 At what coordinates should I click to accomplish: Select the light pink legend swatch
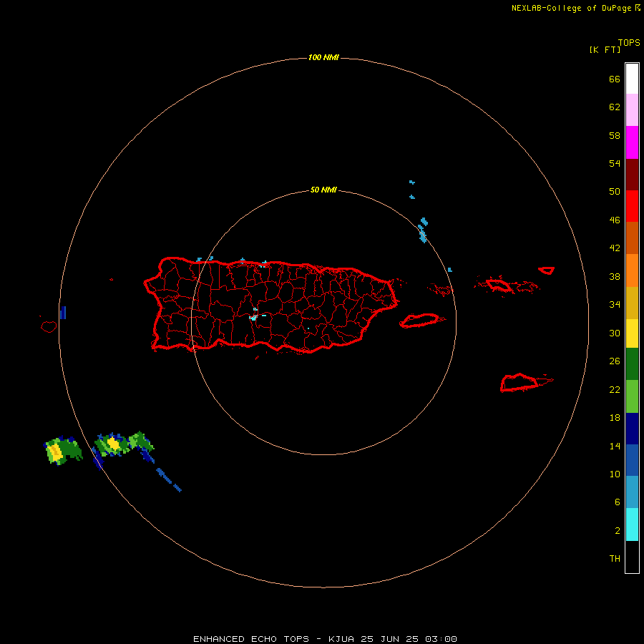pos(632,110)
